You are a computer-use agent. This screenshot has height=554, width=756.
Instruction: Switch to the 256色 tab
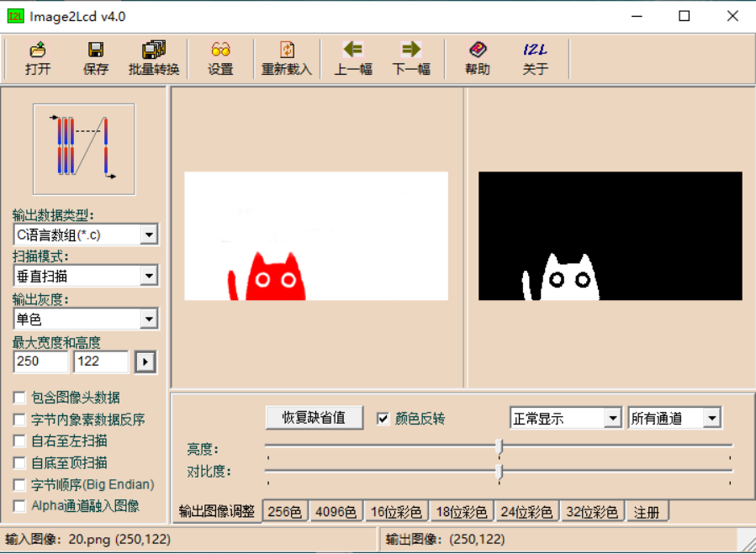click(285, 511)
